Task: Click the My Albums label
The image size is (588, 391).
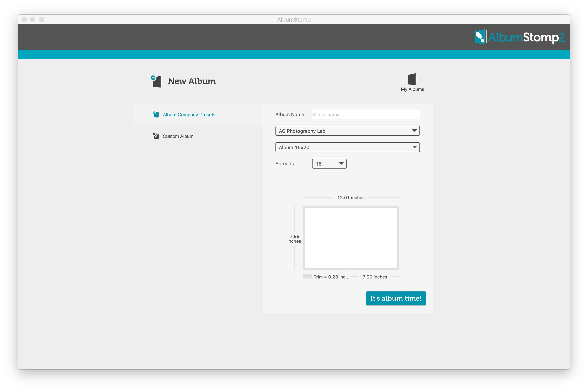Action: pos(412,89)
